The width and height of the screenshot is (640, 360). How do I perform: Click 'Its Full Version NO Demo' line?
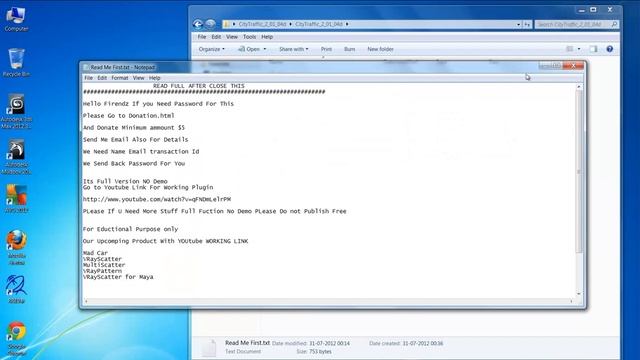125,181
